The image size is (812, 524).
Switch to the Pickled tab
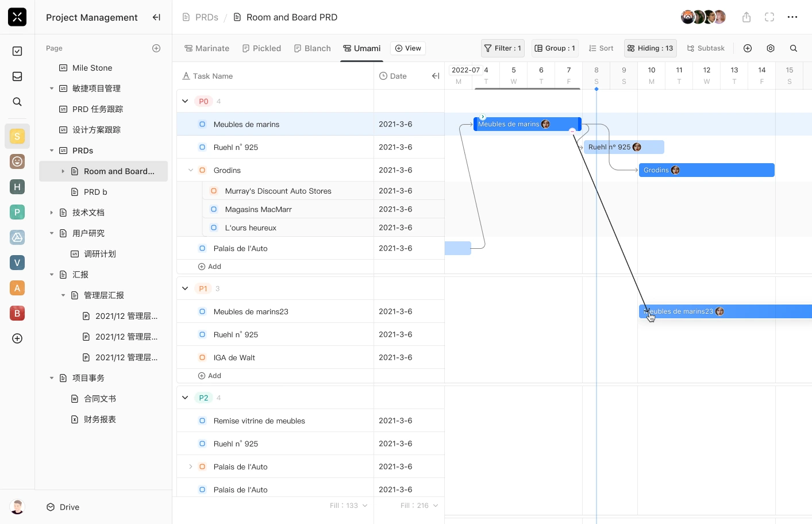point(261,48)
